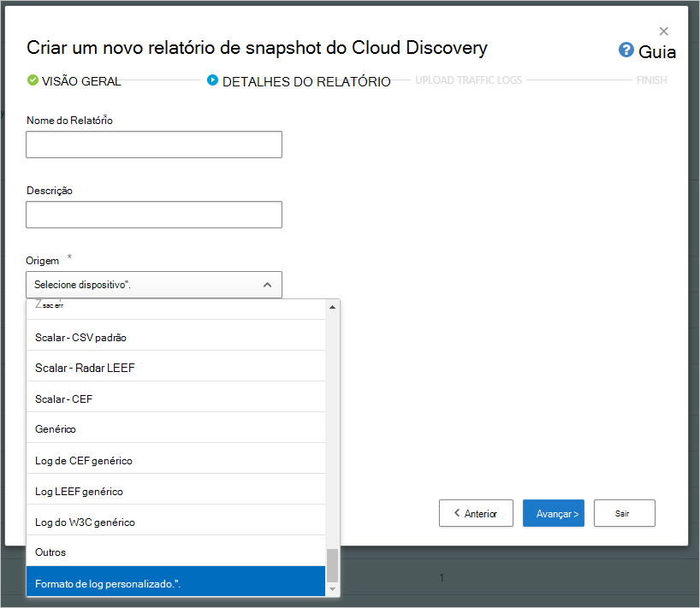Click the green checkmark on VISÃO GERAL step
Viewport: 700px width, 608px height.
32,80
